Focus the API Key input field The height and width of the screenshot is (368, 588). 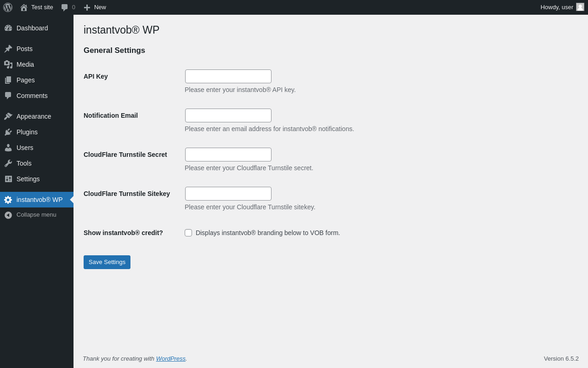pyautogui.click(x=228, y=76)
